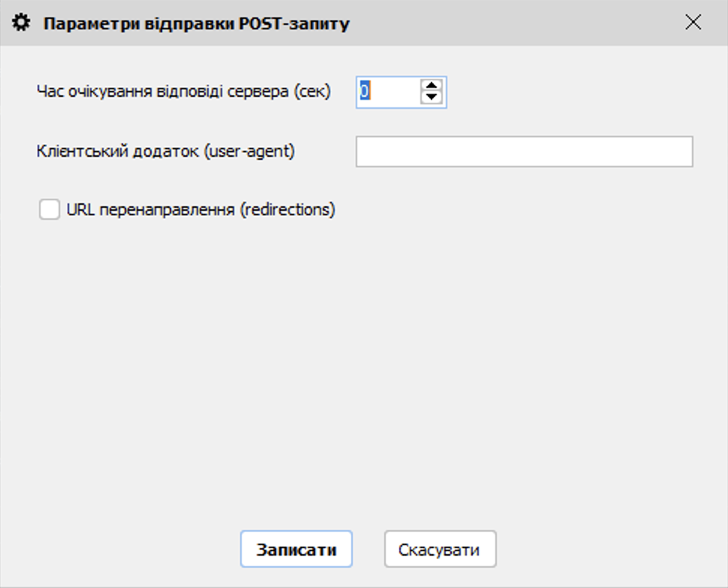728x588 pixels.
Task: Click the 'Параметри відправки POST-запиту' window title
Action: click(x=196, y=24)
